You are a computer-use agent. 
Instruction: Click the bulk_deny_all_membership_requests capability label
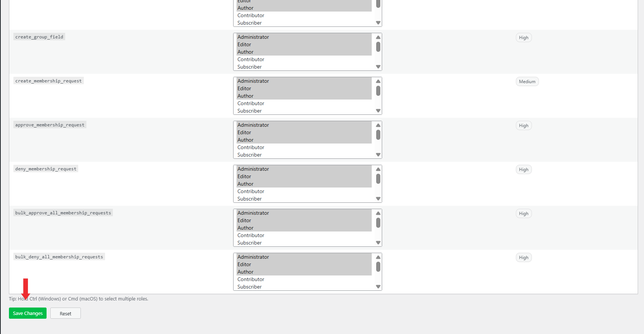click(x=59, y=257)
